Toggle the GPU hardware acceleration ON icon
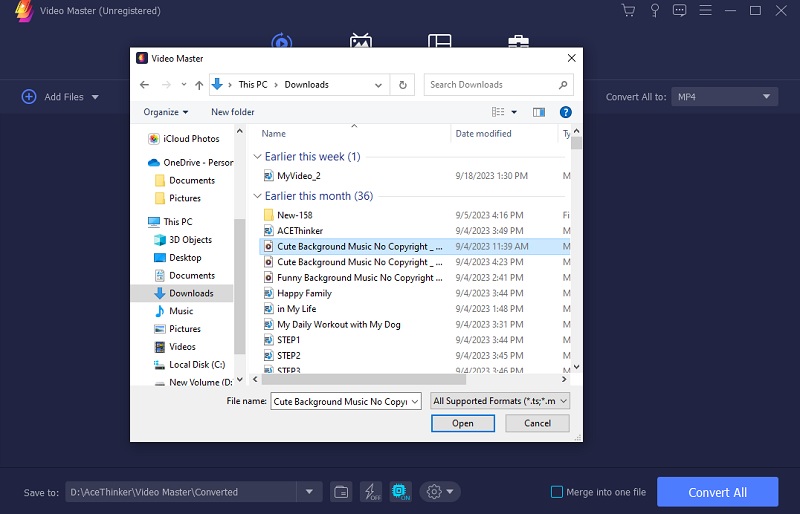Image resolution: width=800 pixels, height=514 pixels. (401, 492)
